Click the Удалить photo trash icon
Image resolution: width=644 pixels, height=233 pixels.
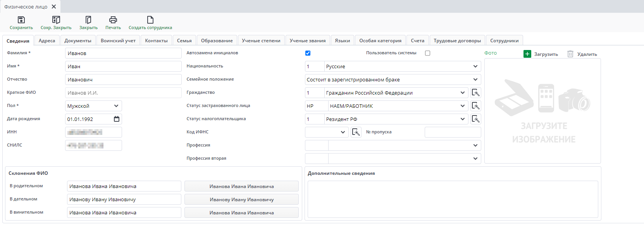coord(570,54)
